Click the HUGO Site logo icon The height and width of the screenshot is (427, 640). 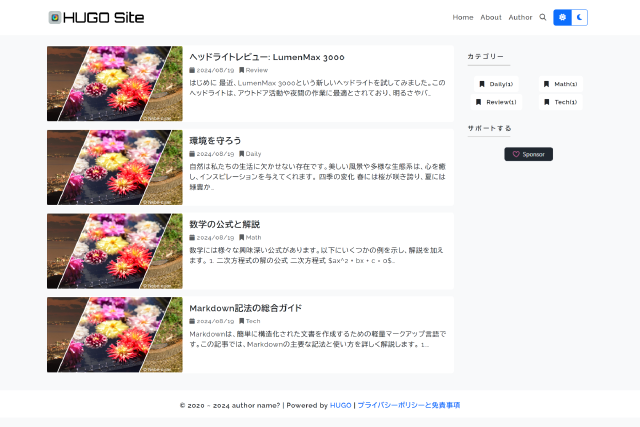pos(55,17)
